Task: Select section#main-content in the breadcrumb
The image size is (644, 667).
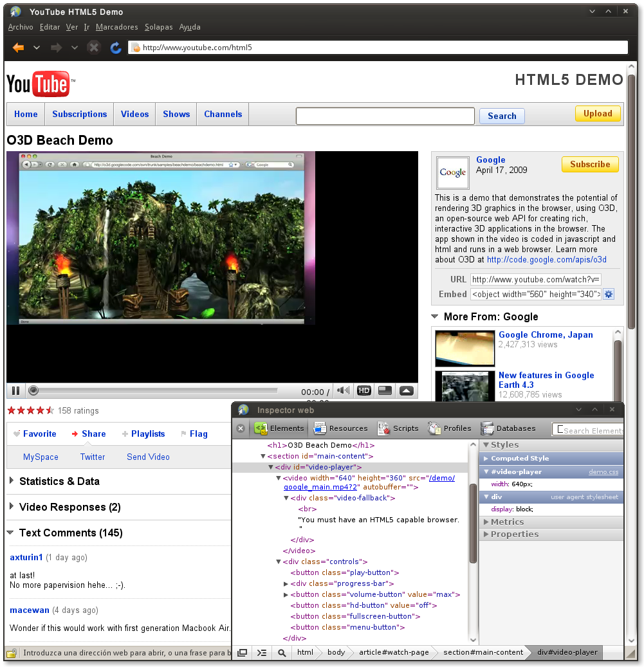Action: [483, 652]
